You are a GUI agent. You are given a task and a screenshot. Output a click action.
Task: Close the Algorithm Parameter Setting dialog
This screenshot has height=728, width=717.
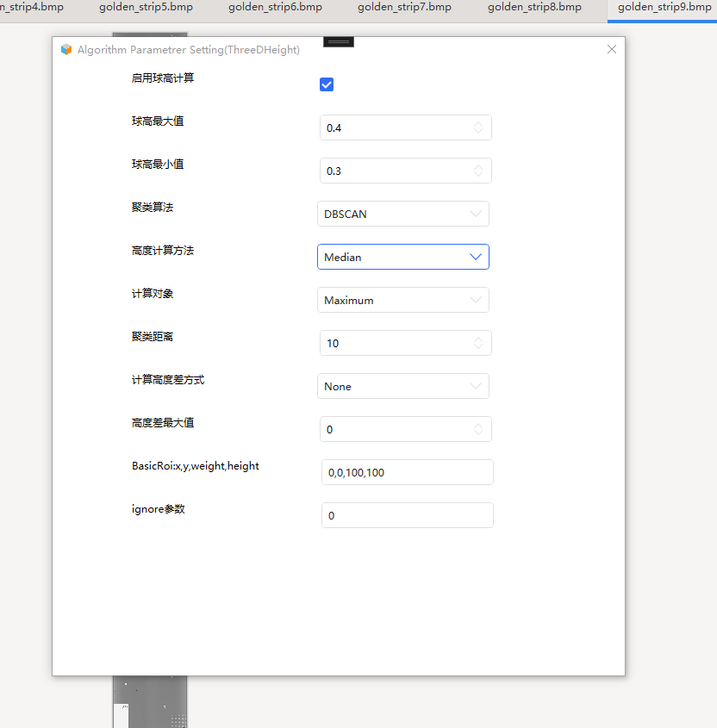coord(612,49)
